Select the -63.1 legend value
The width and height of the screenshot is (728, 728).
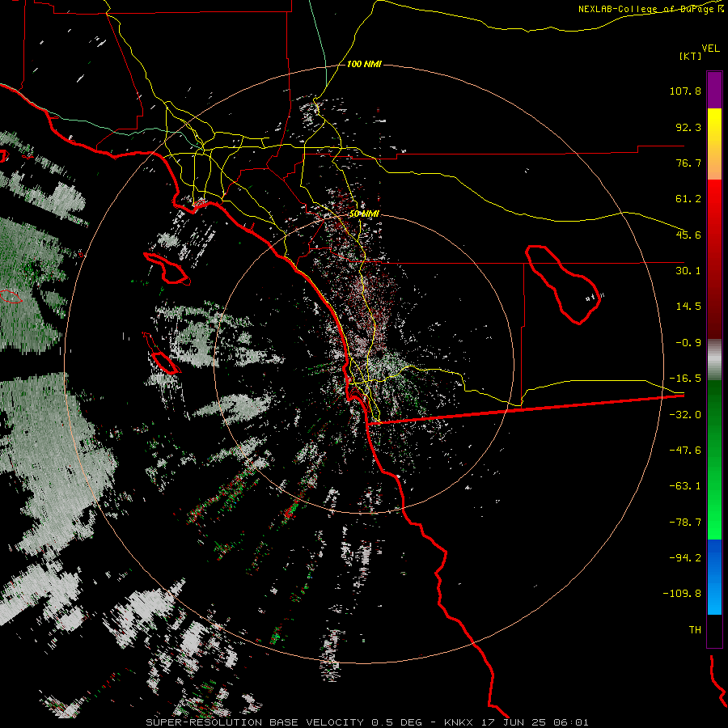[x=685, y=486]
